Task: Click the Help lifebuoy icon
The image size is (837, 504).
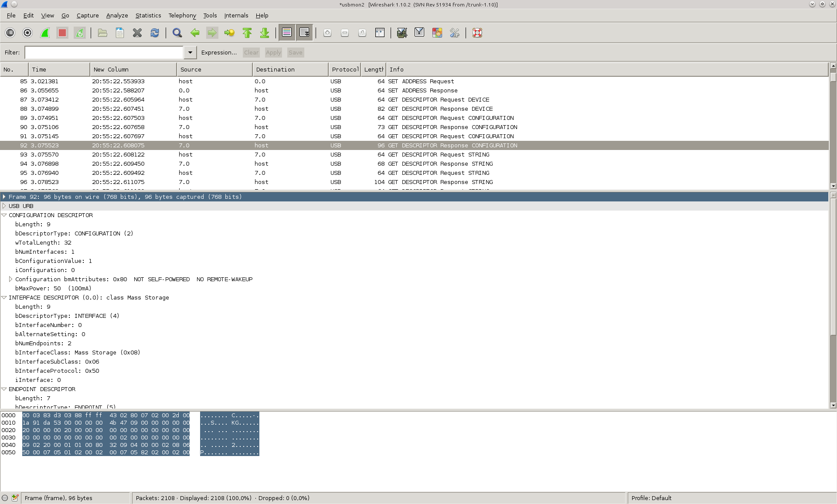Action: click(x=477, y=33)
